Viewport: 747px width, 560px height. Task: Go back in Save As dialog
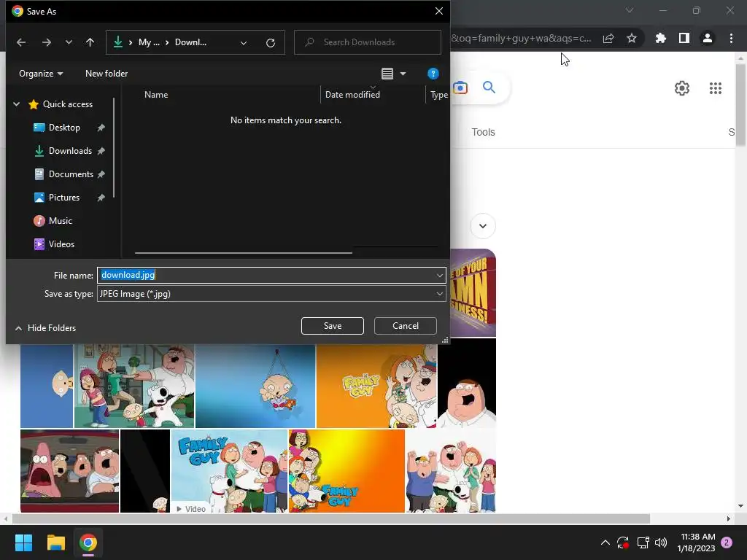(21, 42)
